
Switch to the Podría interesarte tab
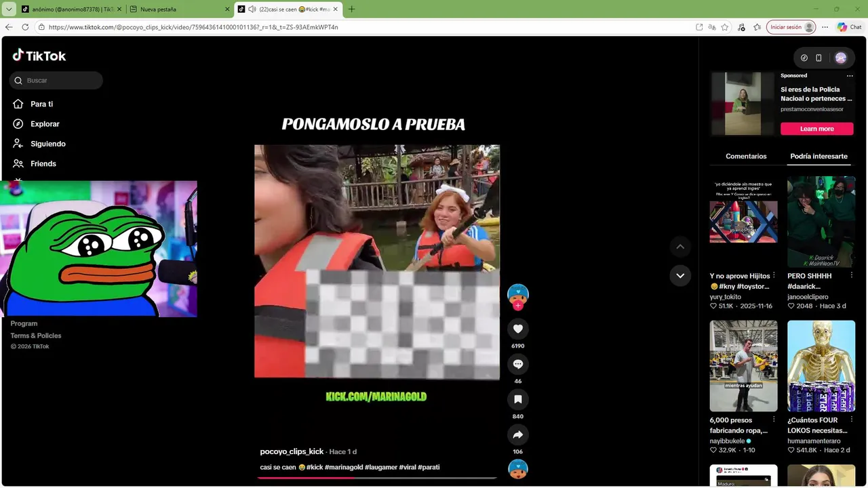point(818,156)
